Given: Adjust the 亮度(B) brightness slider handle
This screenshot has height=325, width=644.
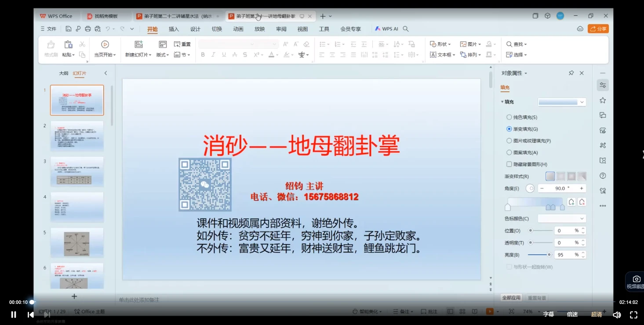Looking at the screenshot, I should point(549,255).
